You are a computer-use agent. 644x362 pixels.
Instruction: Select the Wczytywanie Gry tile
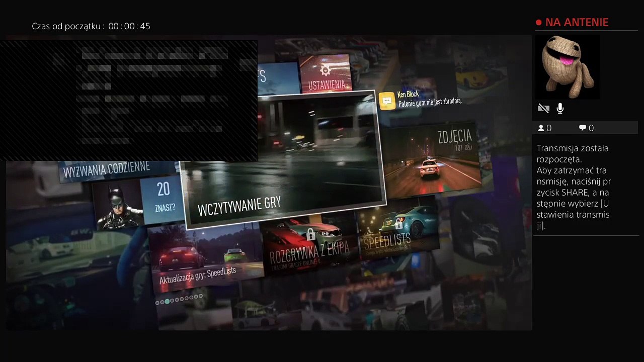284,160
